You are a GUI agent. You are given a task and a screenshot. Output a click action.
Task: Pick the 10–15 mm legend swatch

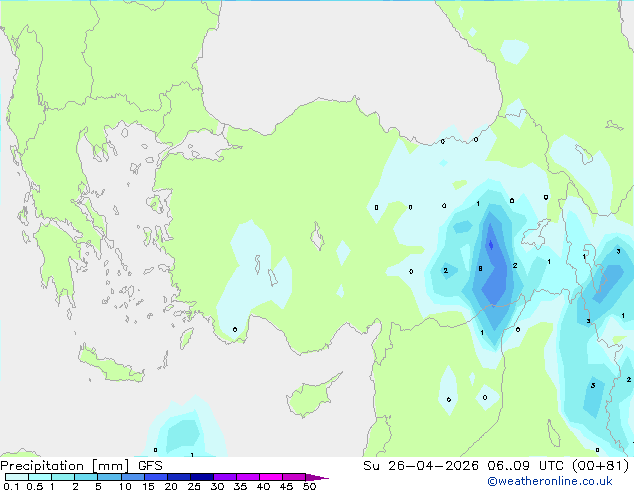(x=132, y=477)
